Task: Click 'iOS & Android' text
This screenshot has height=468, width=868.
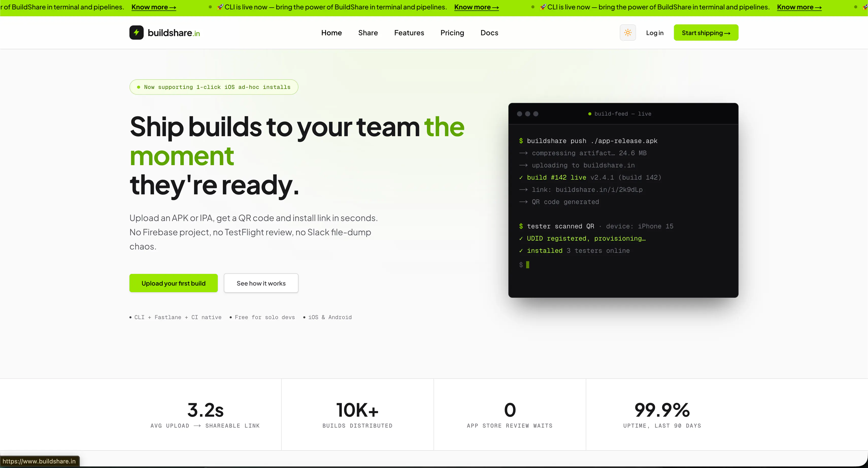Action: click(330, 317)
